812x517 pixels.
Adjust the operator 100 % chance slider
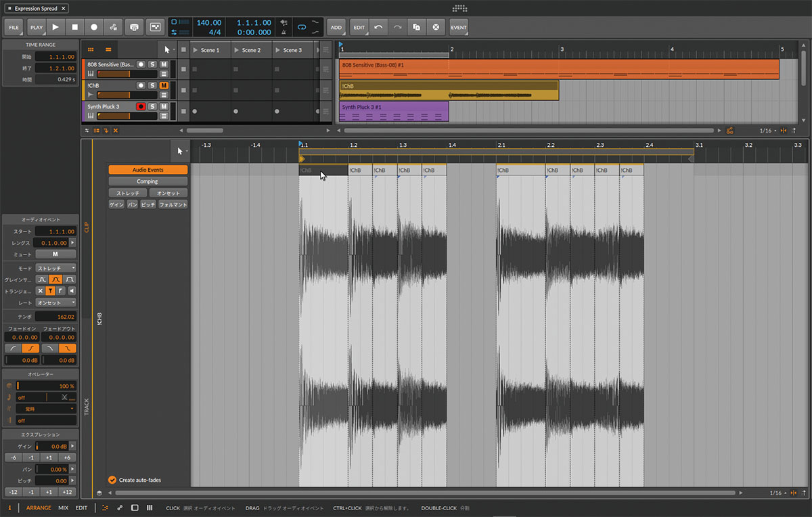[45, 385]
